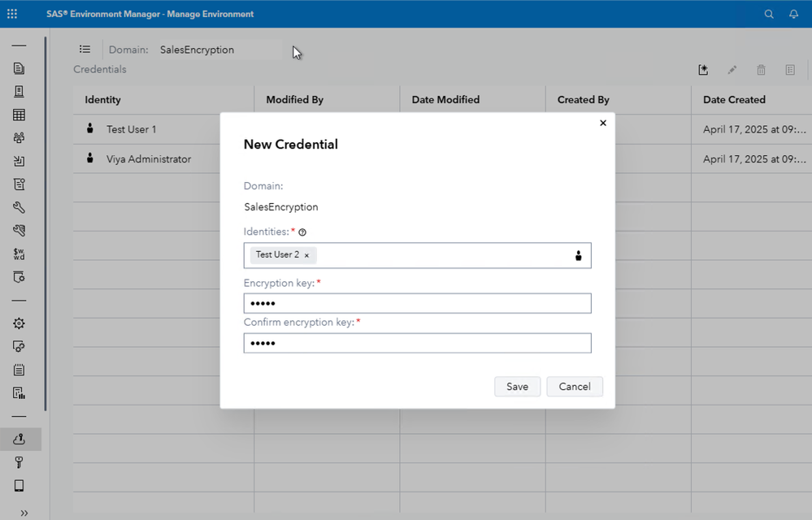Open the mobile device icon in the sidebar
This screenshot has width=812, height=520.
point(19,485)
